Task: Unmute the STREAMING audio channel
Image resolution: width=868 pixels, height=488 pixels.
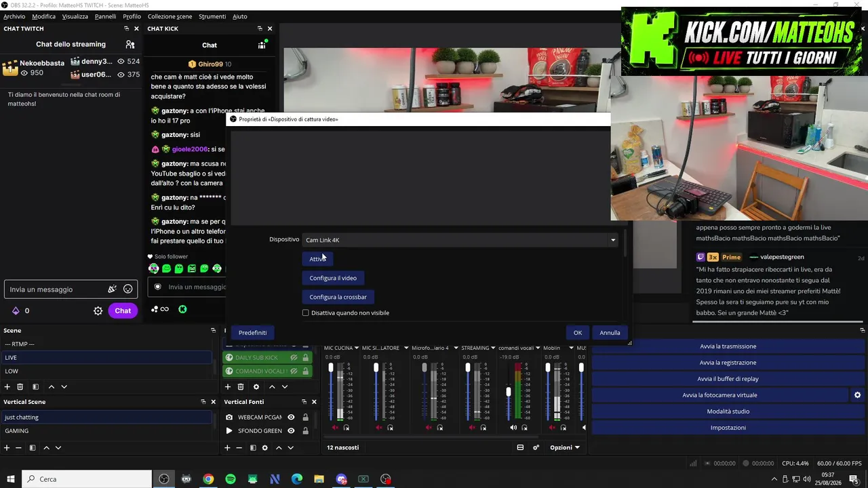Action: (x=472, y=428)
